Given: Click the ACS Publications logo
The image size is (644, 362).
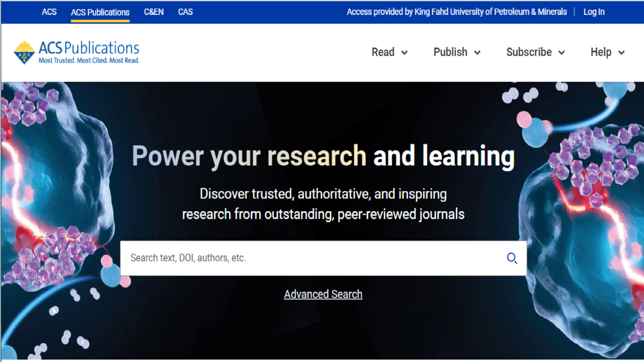Looking at the screenshot, I should pyautogui.click(x=76, y=53).
